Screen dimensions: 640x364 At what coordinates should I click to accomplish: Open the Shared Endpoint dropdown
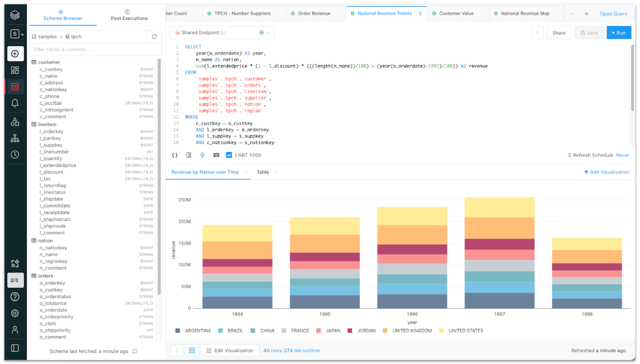click(222, 33)
